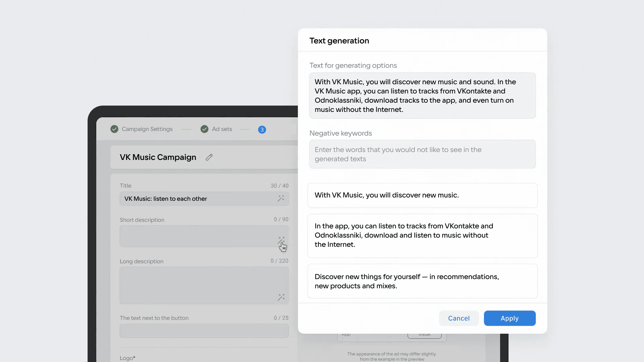Click the magic wand in Short description field
The image size is (644, 362).
coord(281,240)
